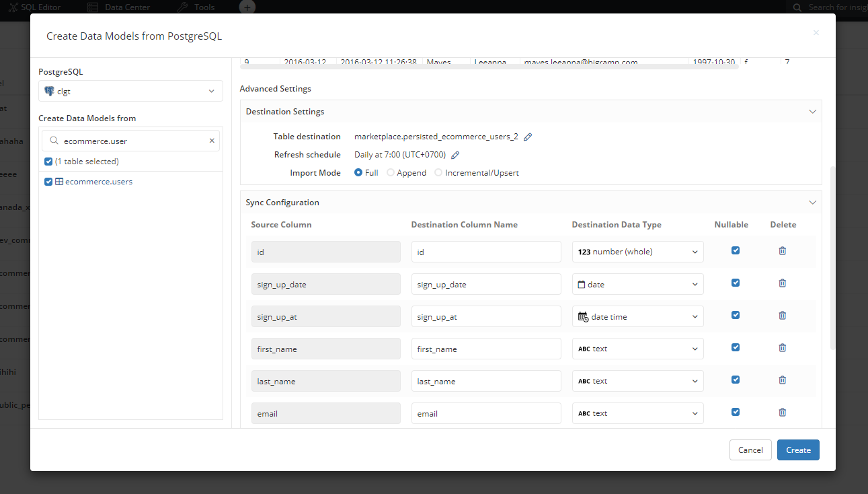Select Full import mode

click(358, 173)
